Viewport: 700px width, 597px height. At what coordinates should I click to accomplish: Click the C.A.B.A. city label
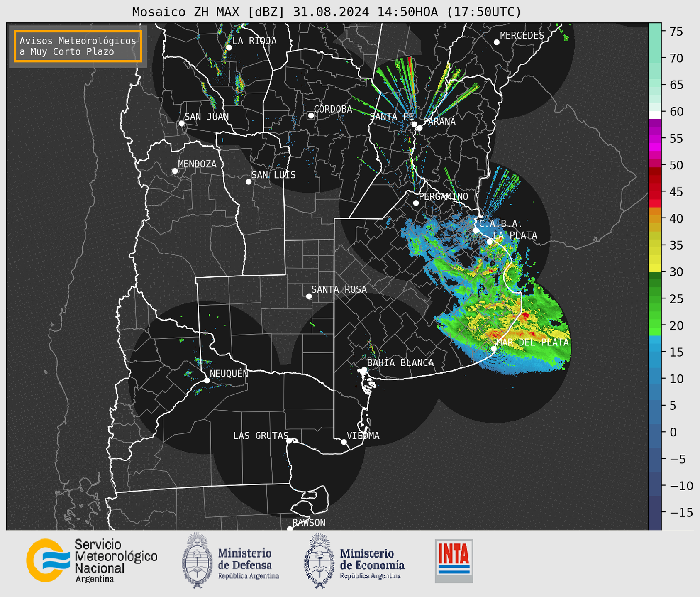pos(501,224)
